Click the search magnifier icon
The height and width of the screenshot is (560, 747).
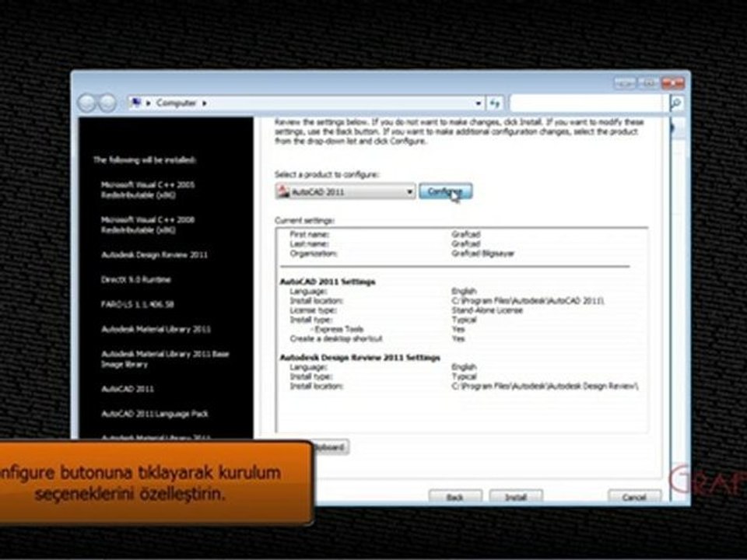pyautogui.click(x=676, y=103)
